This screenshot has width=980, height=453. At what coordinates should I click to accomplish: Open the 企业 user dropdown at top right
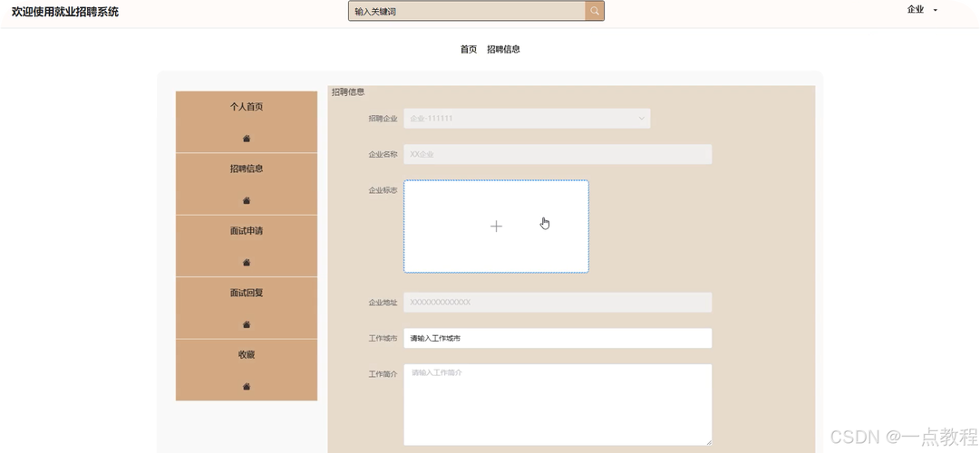coord(922,10)
